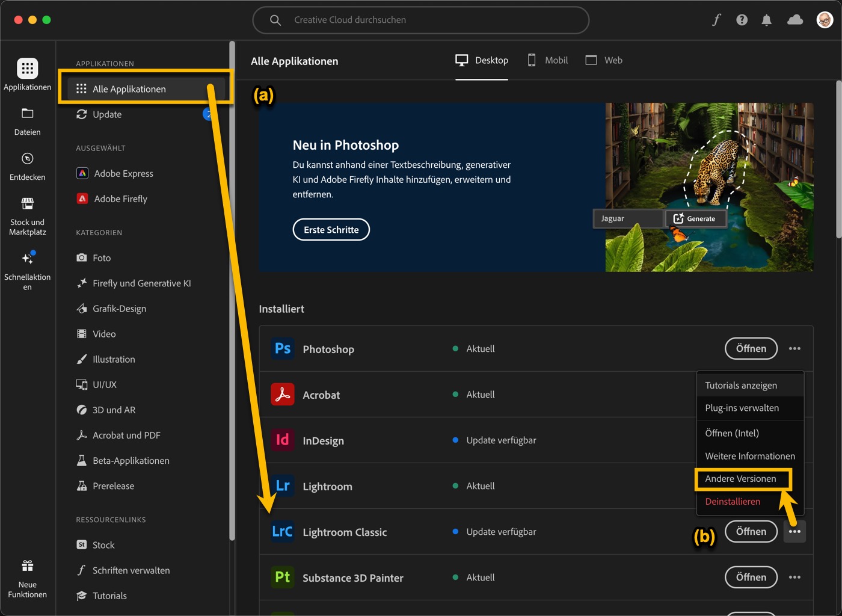Click Öffnen button for Lightroom Classic
842x616 pixels.
[751, 532]
